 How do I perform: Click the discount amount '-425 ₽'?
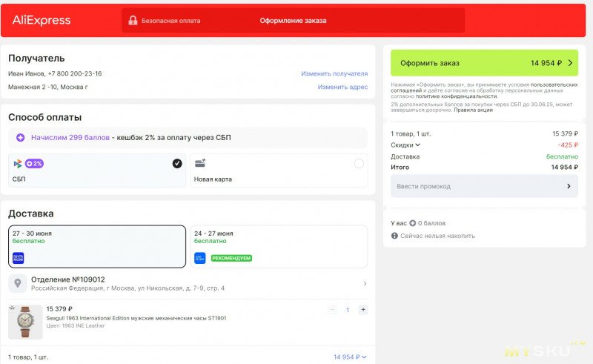568,145
